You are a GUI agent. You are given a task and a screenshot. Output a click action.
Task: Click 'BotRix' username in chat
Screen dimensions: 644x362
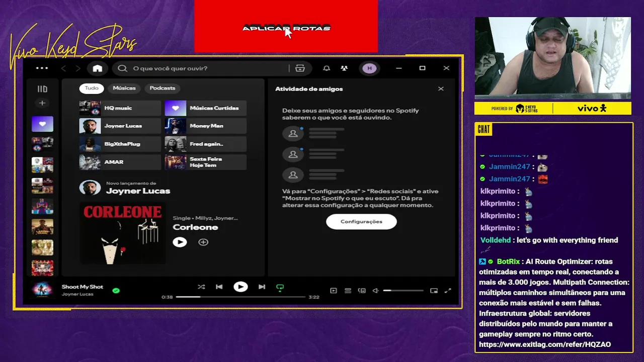tap(508, 262)
